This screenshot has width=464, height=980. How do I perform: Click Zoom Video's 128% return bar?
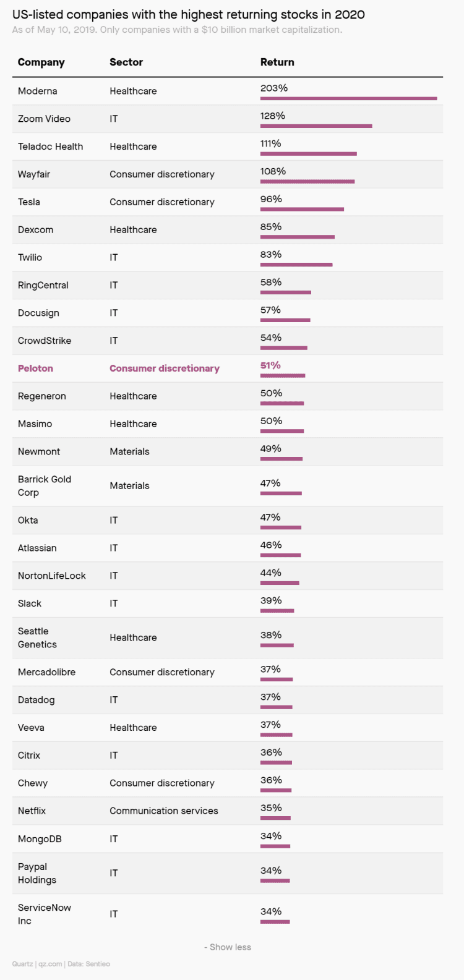coord(316,126)
